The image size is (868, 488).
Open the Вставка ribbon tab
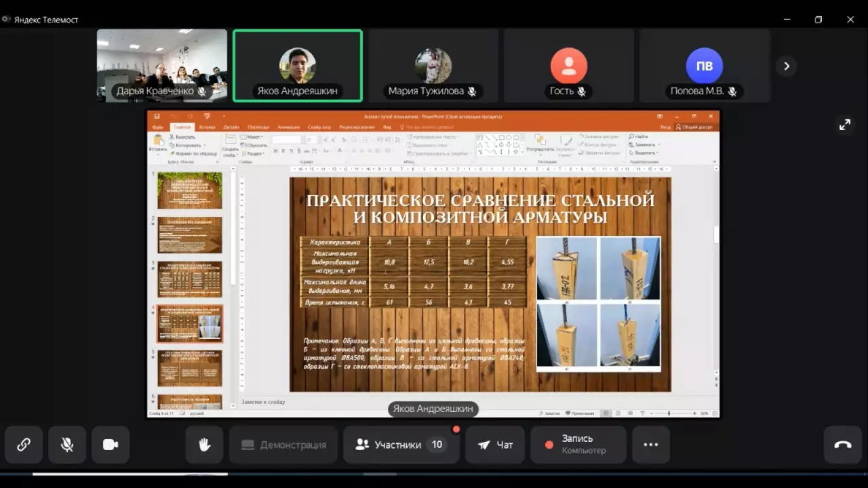207,127
